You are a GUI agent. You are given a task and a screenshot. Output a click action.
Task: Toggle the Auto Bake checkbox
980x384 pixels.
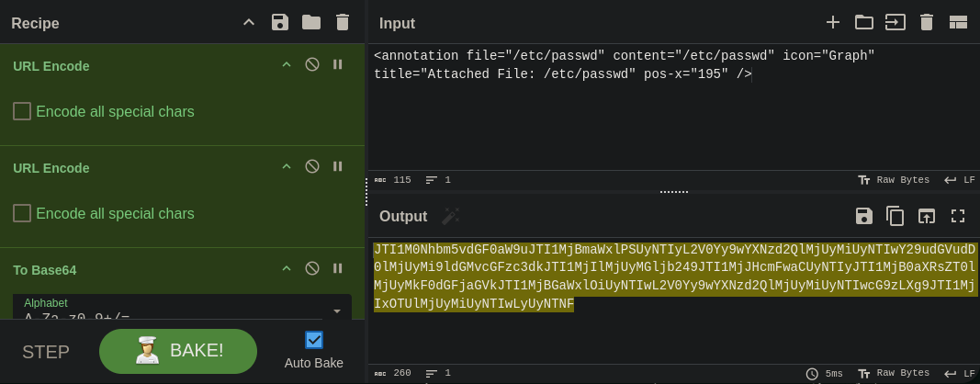314,340
